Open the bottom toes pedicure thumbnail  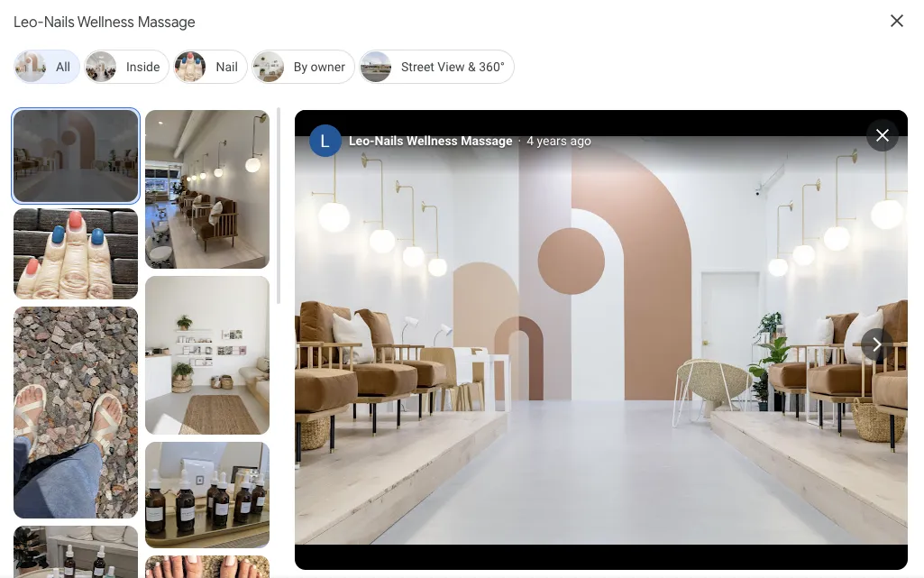point(207,566)
